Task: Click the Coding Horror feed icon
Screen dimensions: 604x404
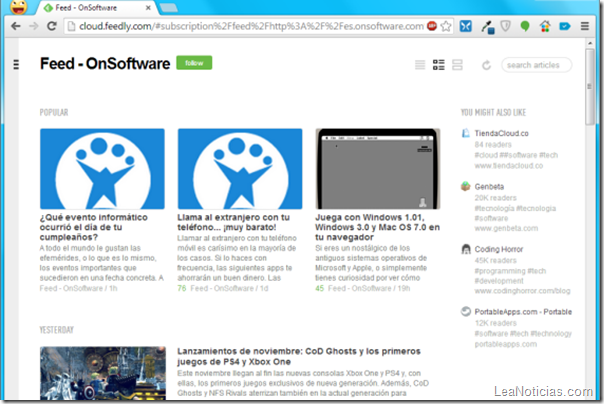Action: tap(466, 249)
